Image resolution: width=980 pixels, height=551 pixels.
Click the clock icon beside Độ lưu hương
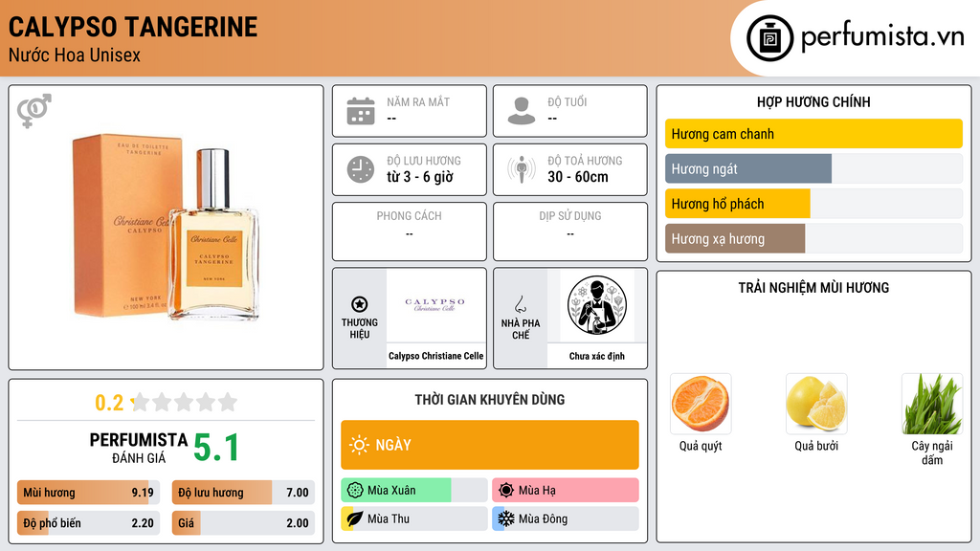pos(361,169)
